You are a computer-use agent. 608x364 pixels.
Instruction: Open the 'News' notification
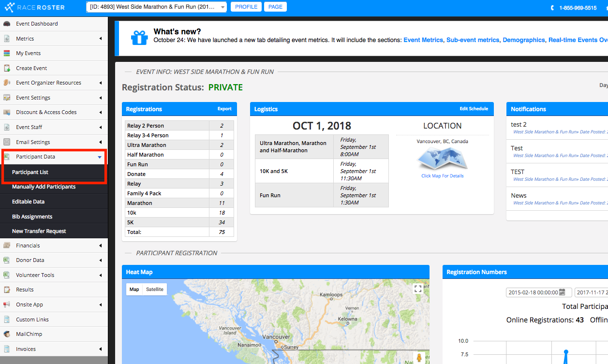coord(519,196)
